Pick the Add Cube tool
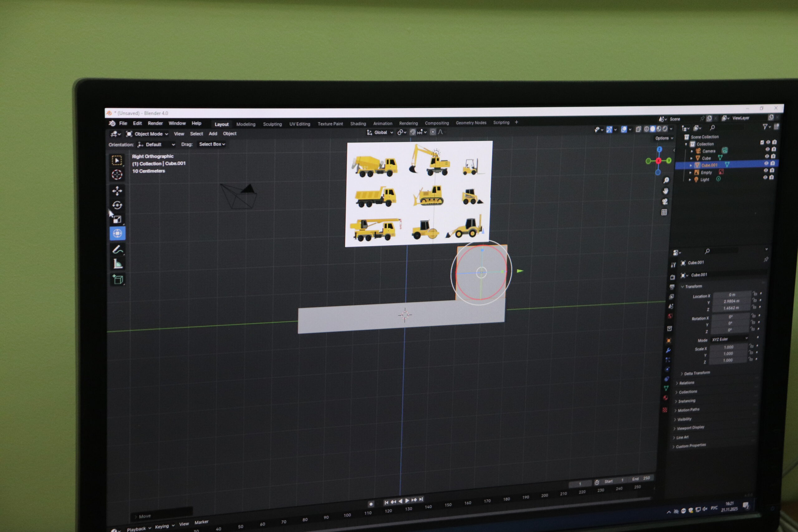 [x=118, y=280]
